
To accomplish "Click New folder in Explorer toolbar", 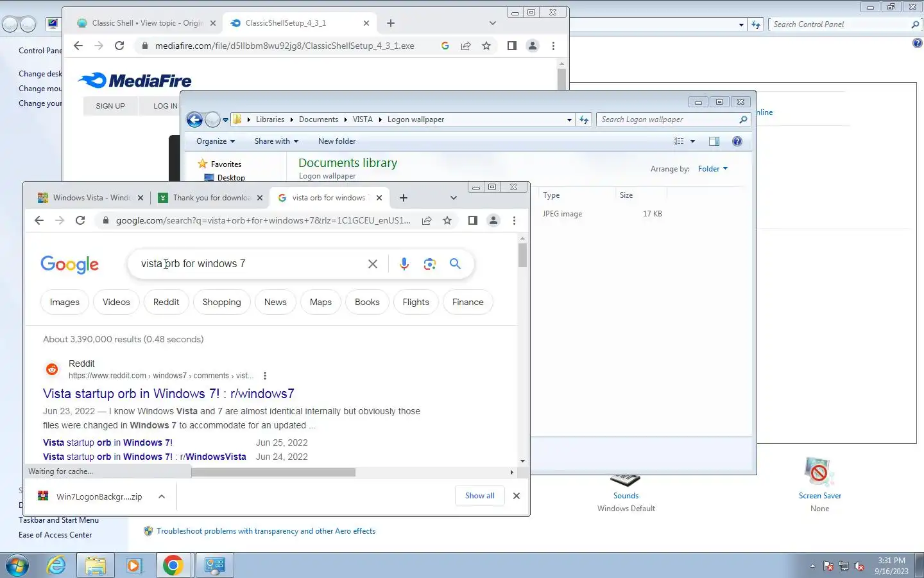I will coord(337,141).
